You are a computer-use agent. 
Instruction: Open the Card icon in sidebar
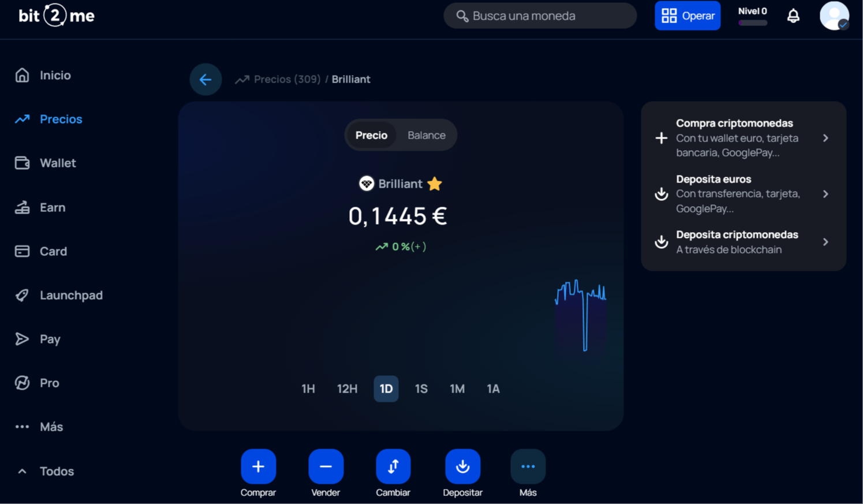(22, 251)
